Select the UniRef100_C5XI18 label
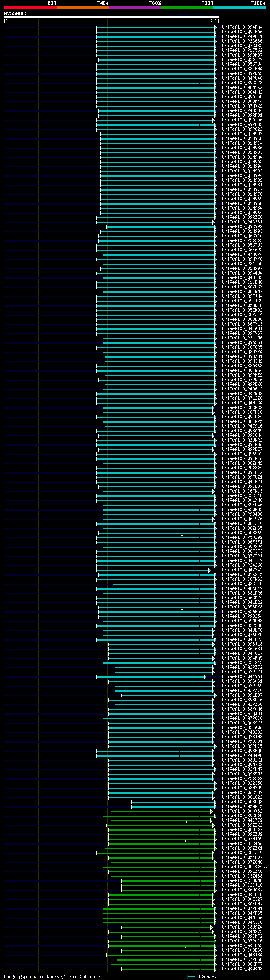The width and height of the screenshot is (270, 980). click(x=242, y=496)
